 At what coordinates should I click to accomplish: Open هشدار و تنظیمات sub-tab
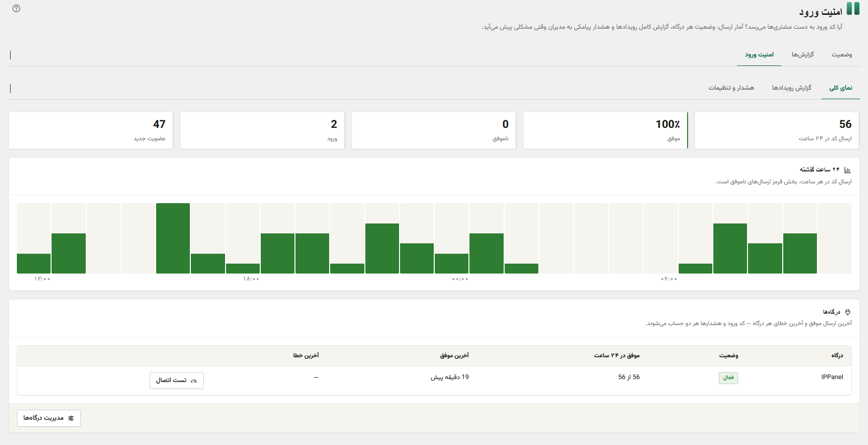coord(731,88)
